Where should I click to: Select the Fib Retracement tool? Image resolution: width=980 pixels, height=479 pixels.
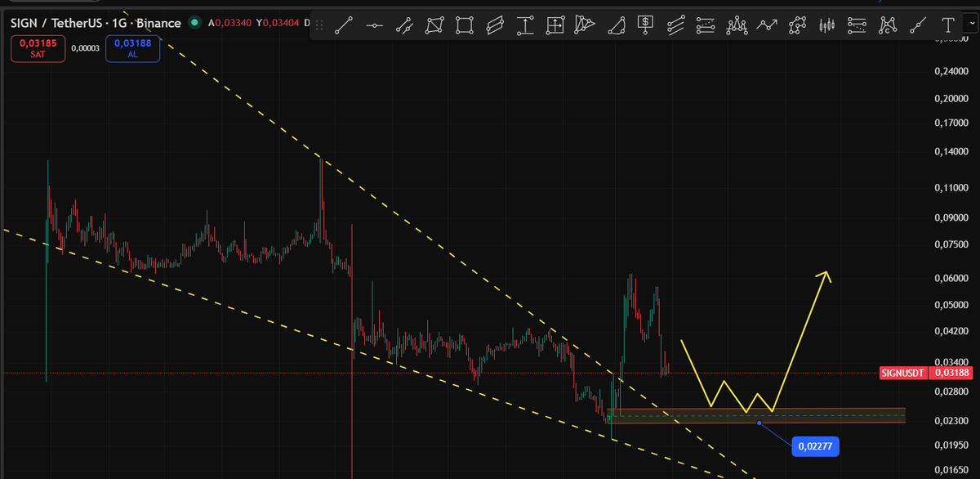tap(706, 25)
